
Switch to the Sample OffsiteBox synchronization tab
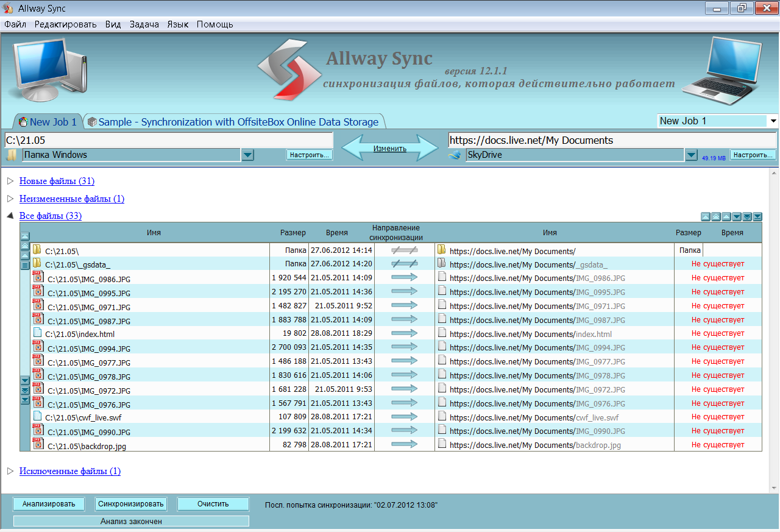click(233, 122)
